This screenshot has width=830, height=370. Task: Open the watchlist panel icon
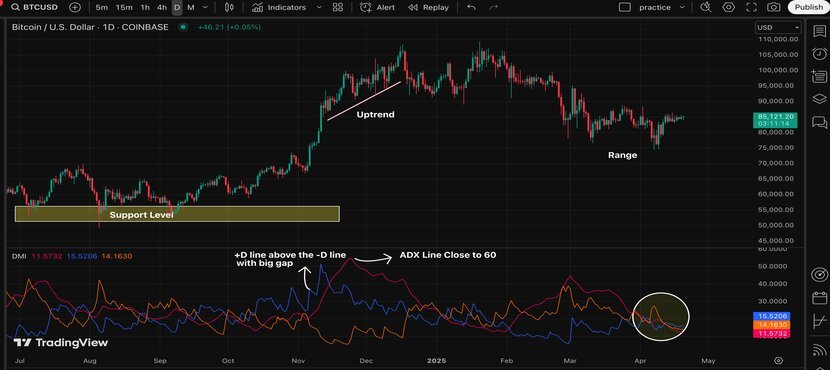coord(819,31)
